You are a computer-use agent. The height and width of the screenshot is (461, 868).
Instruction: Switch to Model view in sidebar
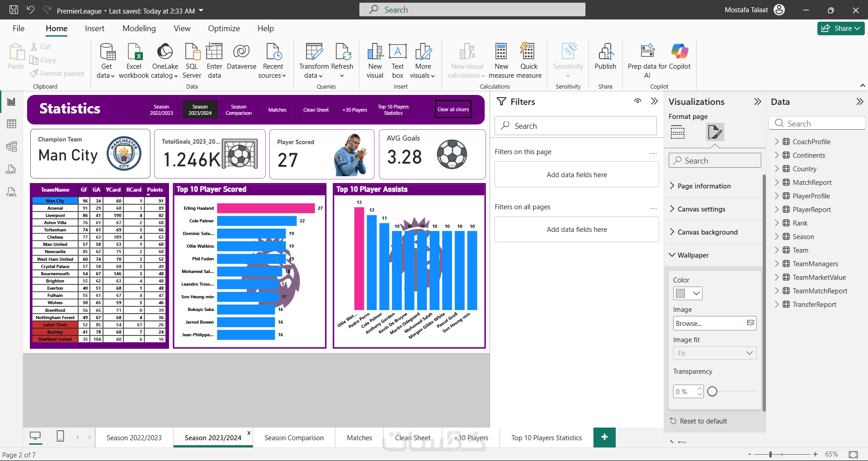click(11, 146)
